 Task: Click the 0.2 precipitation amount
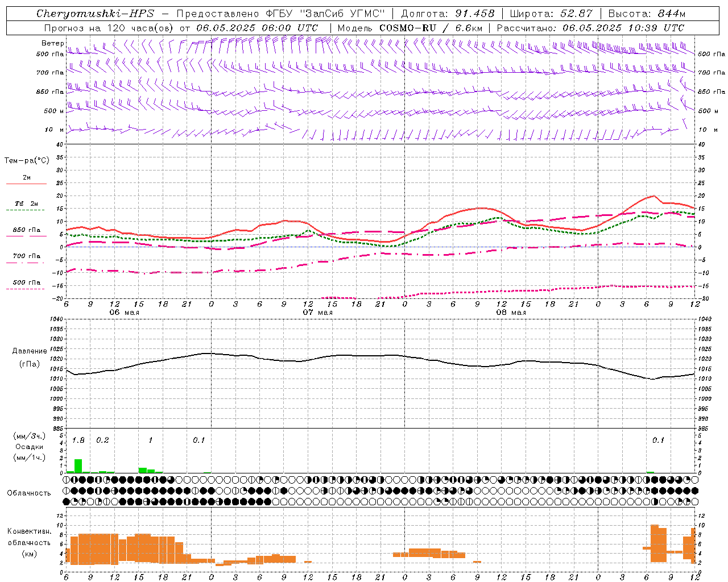click(102, 440)
